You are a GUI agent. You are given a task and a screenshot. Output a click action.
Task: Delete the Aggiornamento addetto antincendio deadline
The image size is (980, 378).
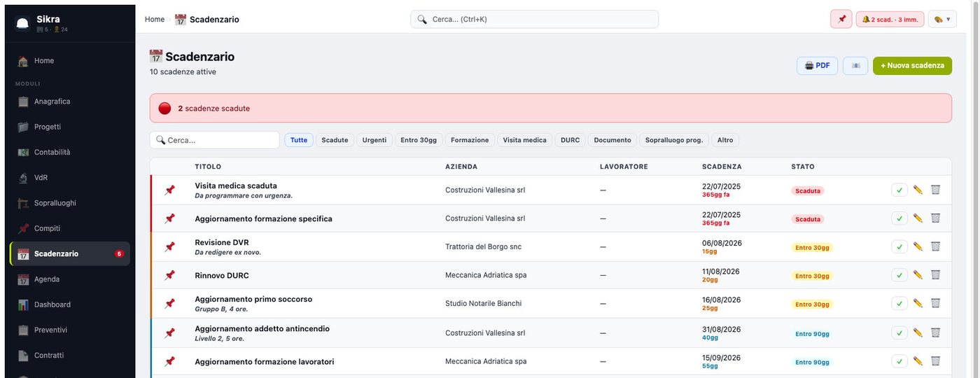pos(935,332)
